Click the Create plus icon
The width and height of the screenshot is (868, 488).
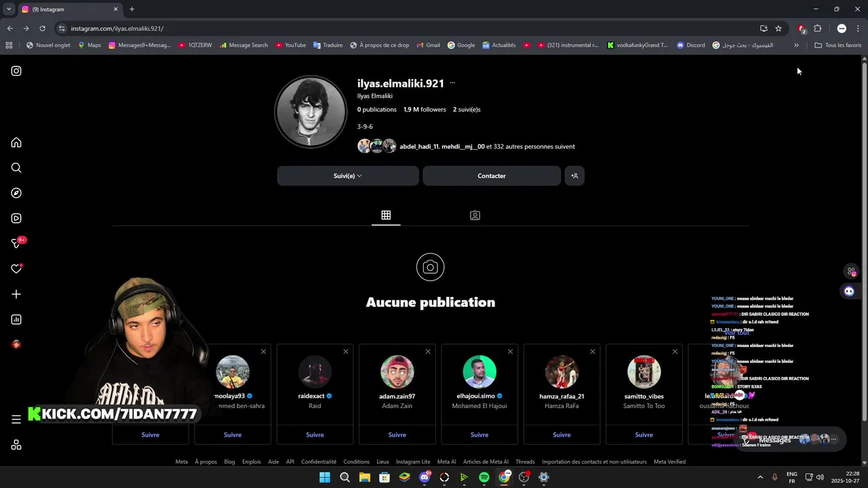[16, 294]
